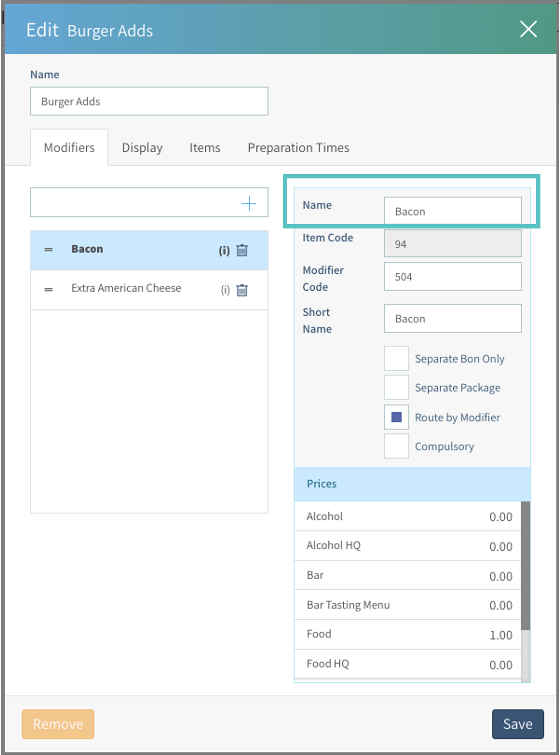Grab the drag handle beside Bacon
Screen dimensions: 560x755
point(48,250)
